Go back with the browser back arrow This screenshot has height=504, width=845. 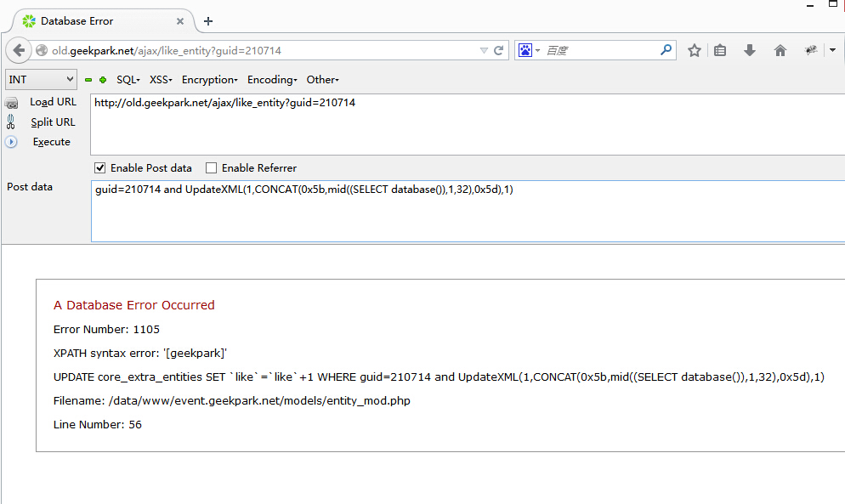coord(19,50)
